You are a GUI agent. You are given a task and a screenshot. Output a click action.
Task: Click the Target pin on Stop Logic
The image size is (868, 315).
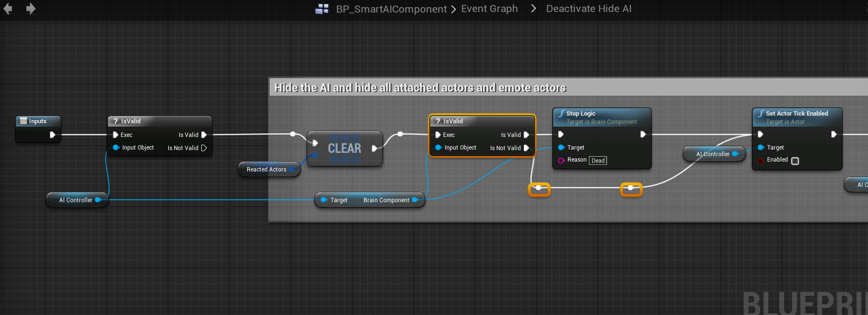tap(561, 147)
